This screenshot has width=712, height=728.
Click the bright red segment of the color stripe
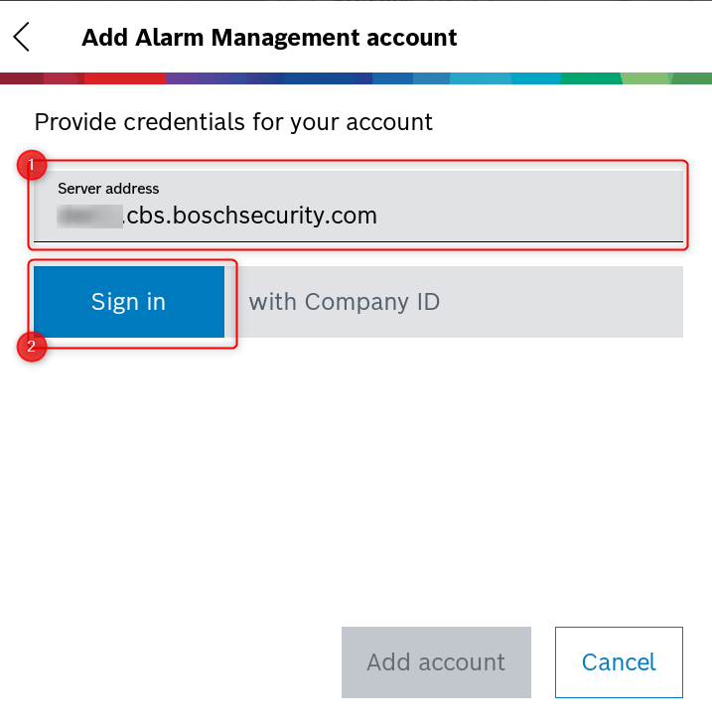pos(124,77)
